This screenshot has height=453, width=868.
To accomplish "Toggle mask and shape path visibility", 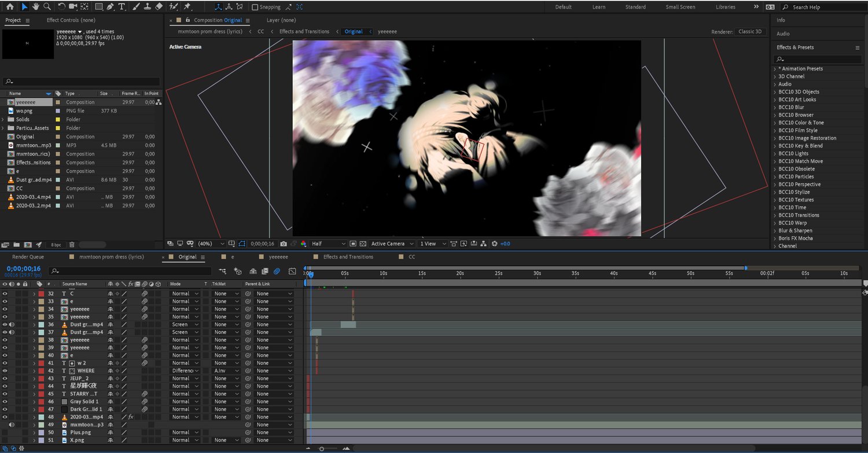I will pyautogui.click(x=241, y=244).
